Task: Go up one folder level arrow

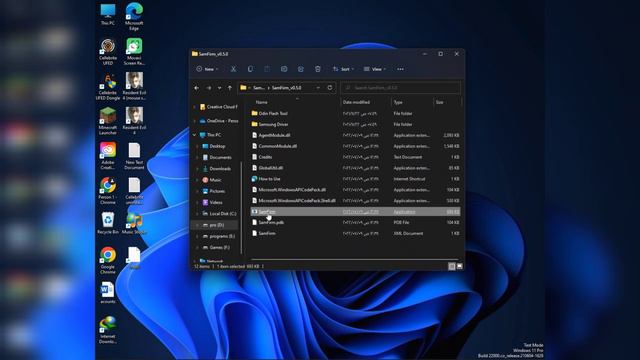Action: [x=230, y=88]
